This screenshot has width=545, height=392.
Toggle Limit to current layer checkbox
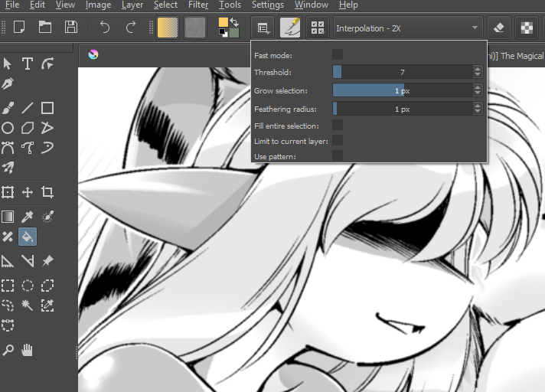point(338,140)
